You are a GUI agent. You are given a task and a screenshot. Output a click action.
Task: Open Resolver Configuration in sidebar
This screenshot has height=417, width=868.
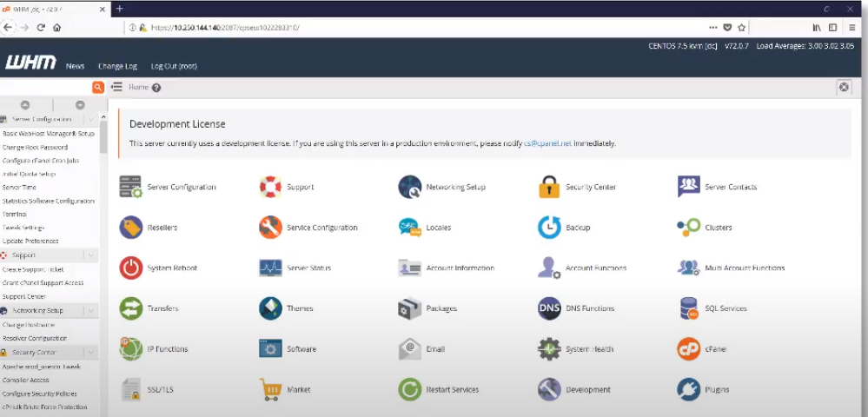click(x=35, y=338)
